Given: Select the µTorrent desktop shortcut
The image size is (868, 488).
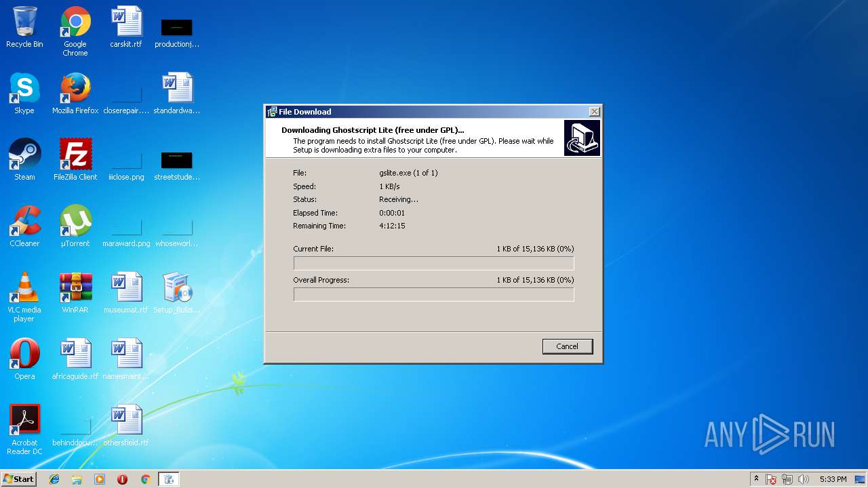Looking at the screenshot, I should (x=75, y=226).
